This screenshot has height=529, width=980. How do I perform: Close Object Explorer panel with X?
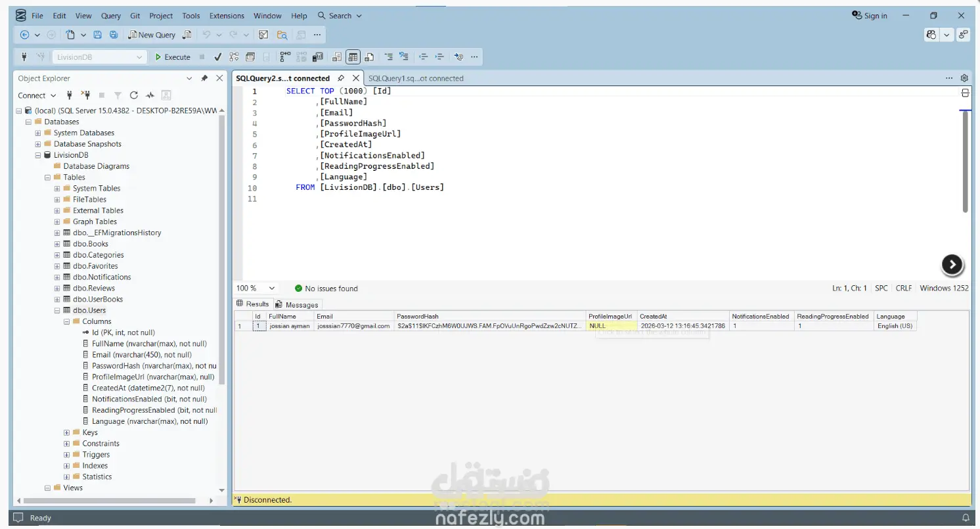click(219, 78)
